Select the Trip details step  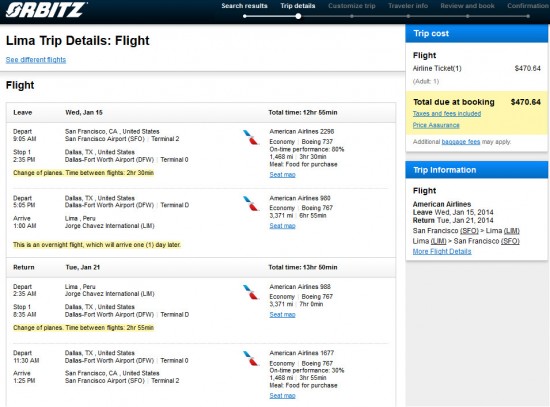point(297,6)
